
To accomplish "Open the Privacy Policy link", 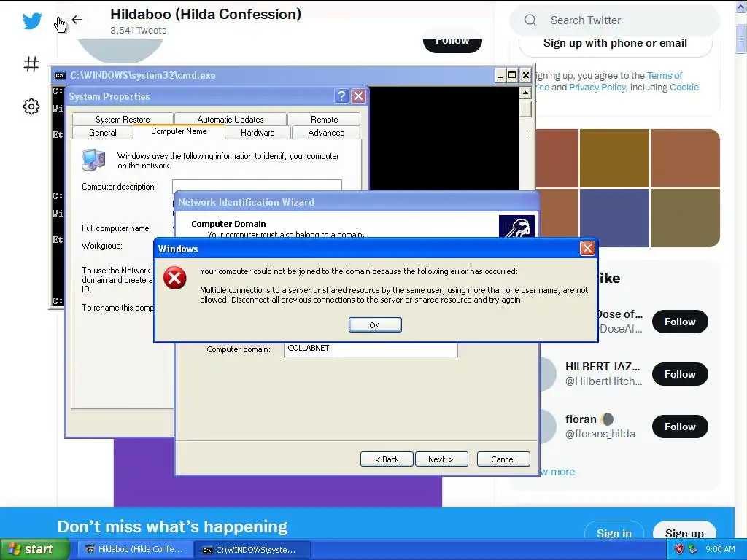I will 597,87.
